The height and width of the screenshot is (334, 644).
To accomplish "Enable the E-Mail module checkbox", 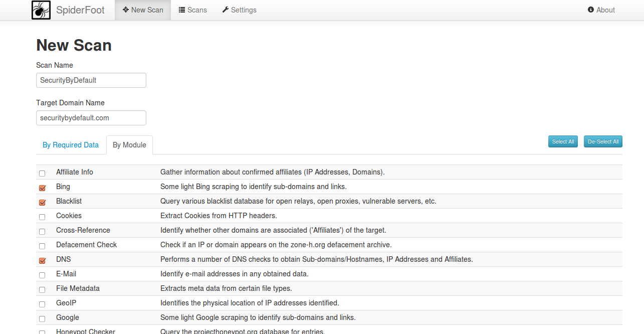I will click(x=42, y=275).
